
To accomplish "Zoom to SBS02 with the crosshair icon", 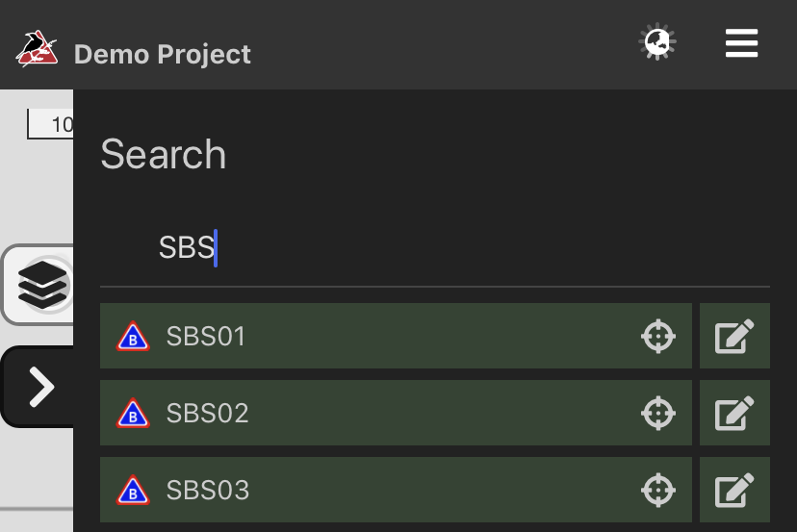I will coord(658,413).
